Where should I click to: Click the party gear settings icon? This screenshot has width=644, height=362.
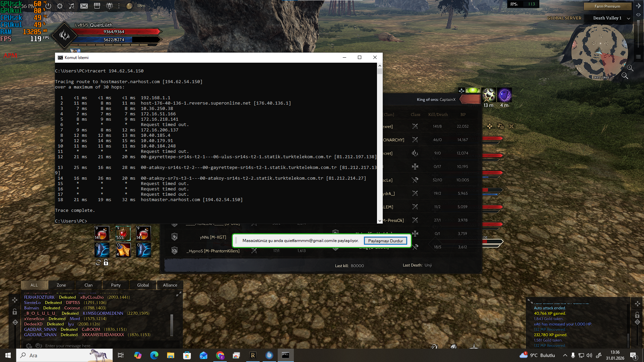(501, 126)
